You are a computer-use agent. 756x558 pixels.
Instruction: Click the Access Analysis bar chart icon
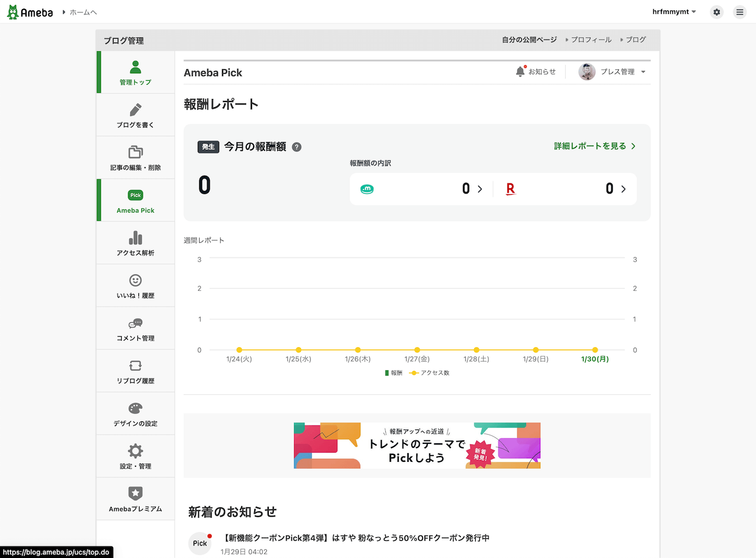136,238
